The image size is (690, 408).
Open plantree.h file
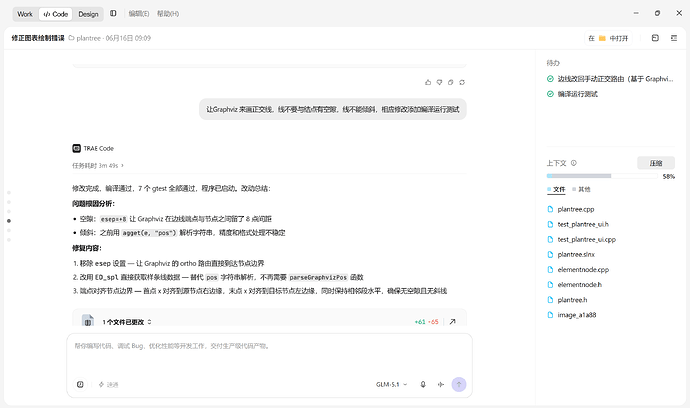coord(567,300)
